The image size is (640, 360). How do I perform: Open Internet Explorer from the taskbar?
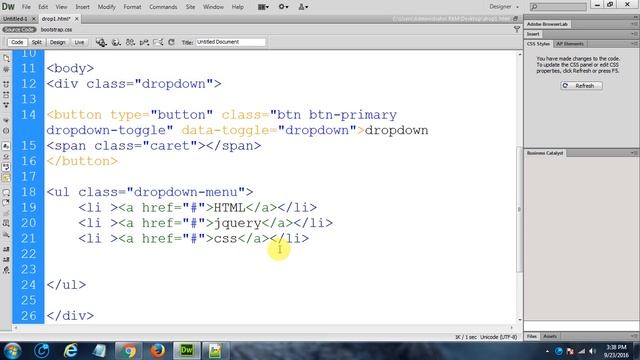(x=70, y=350)
